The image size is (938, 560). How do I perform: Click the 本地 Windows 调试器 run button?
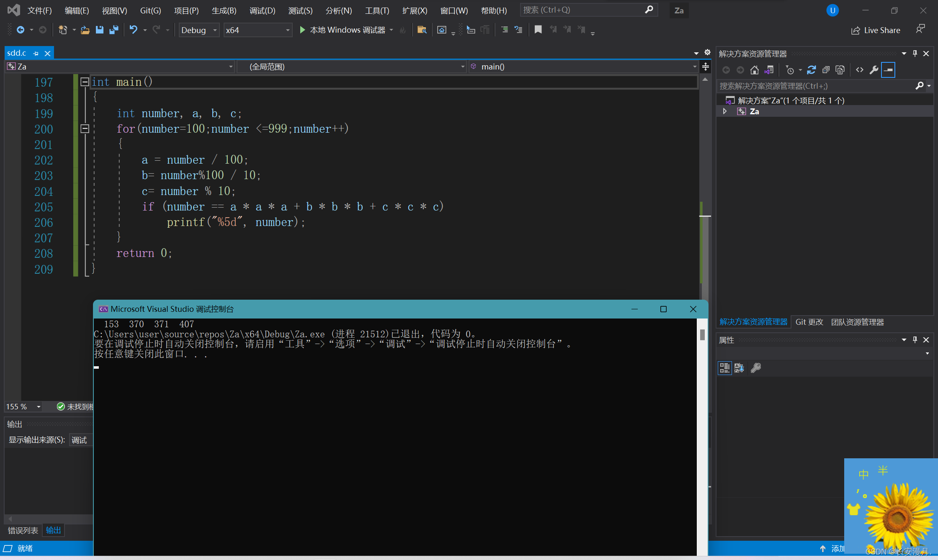343,30
